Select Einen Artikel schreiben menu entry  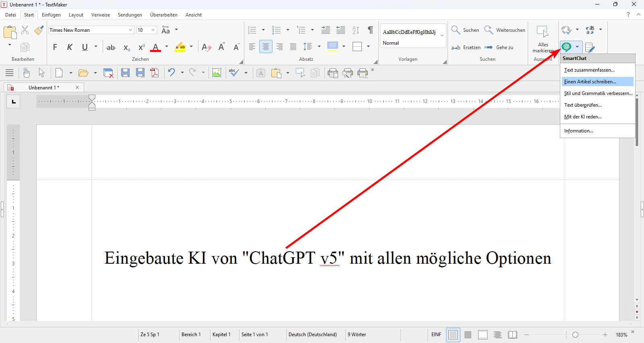(590, 82)
